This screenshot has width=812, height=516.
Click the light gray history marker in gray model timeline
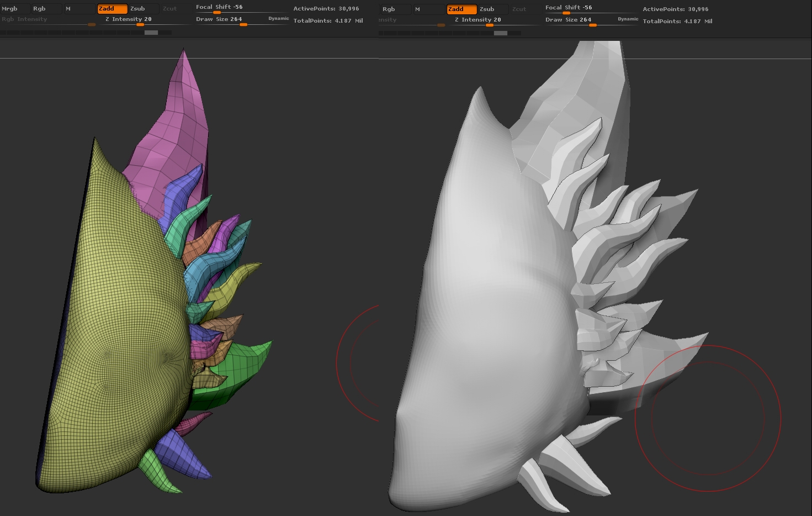pyautogui.click(x=501, y=33)
